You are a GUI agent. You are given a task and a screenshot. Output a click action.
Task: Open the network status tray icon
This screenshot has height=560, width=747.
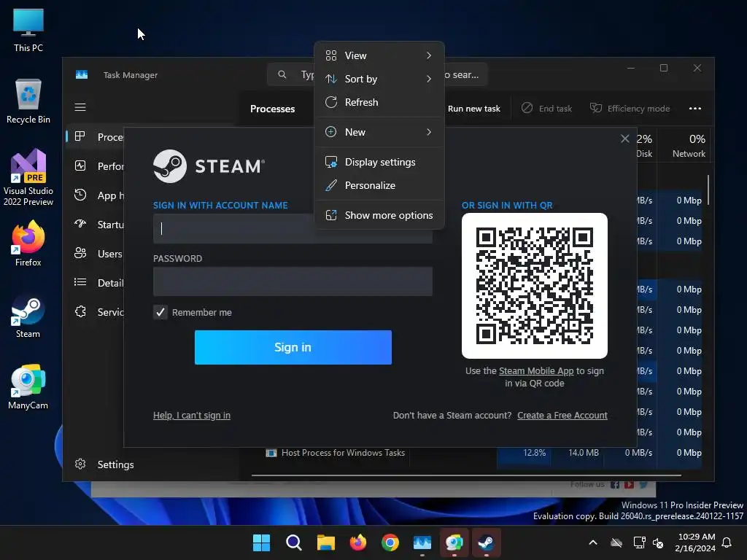click(x=639, y=542)
